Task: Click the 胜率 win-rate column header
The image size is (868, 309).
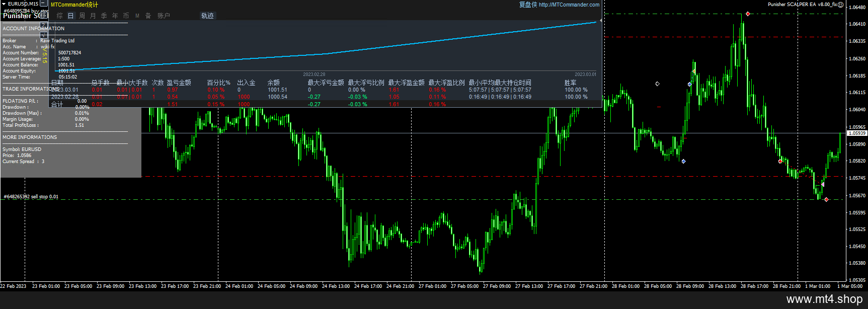Action: (x=571, y=83)
